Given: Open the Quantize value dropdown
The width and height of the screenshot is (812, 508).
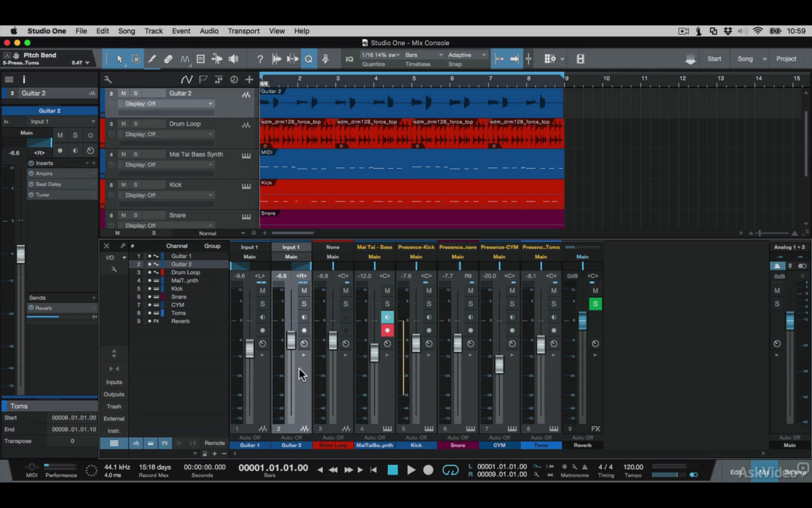Looking at the screenshot, I should click(x=381, y=55).
